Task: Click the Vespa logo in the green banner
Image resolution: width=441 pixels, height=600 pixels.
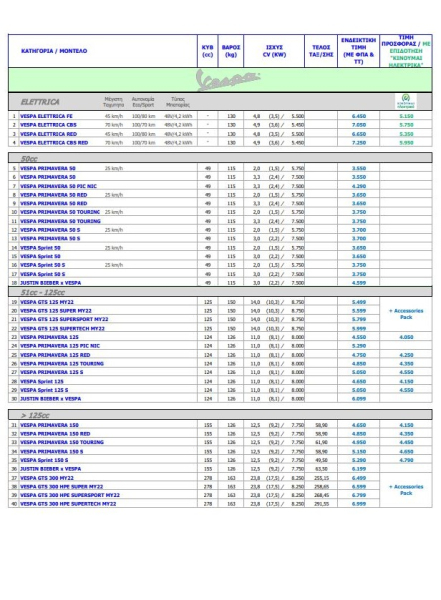Action: [x=228, y=80]
